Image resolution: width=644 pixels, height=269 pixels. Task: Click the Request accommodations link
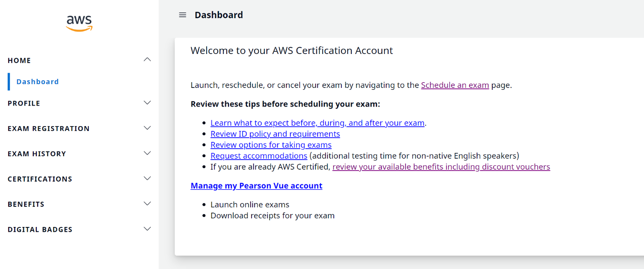(259, 156)
